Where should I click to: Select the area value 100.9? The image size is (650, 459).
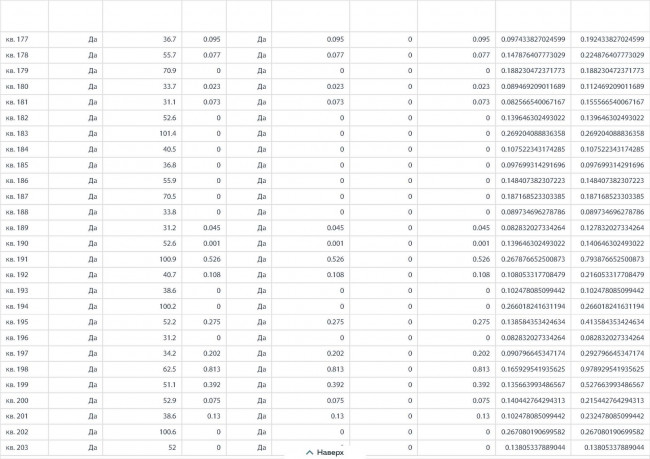point(168,259)
